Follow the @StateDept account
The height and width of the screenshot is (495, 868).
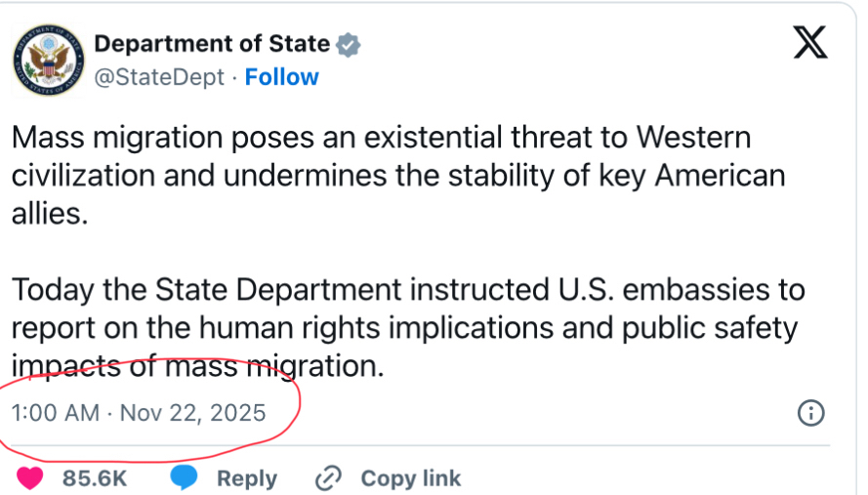pyautogui.click(x=281, y=77)
